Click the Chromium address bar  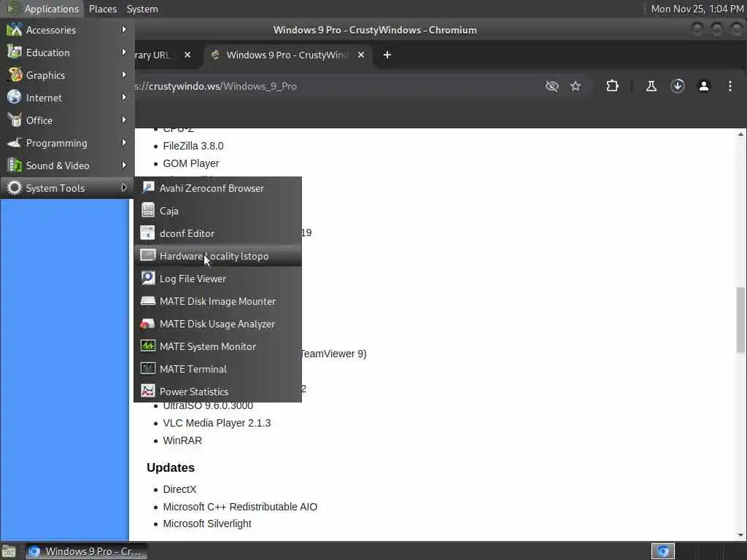(333, 86)
